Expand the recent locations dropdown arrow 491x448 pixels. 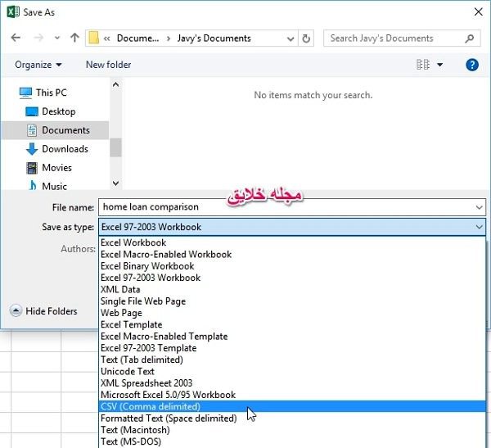(x=57, y=38)
